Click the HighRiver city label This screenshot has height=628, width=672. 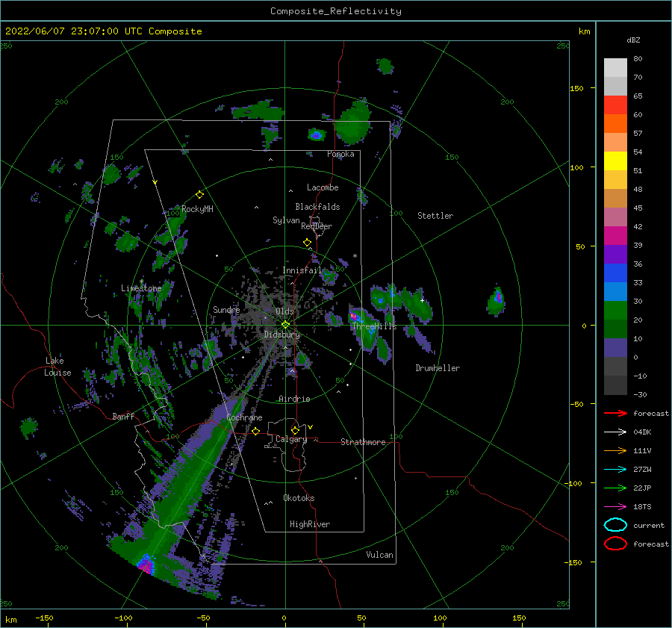point(310,524)
